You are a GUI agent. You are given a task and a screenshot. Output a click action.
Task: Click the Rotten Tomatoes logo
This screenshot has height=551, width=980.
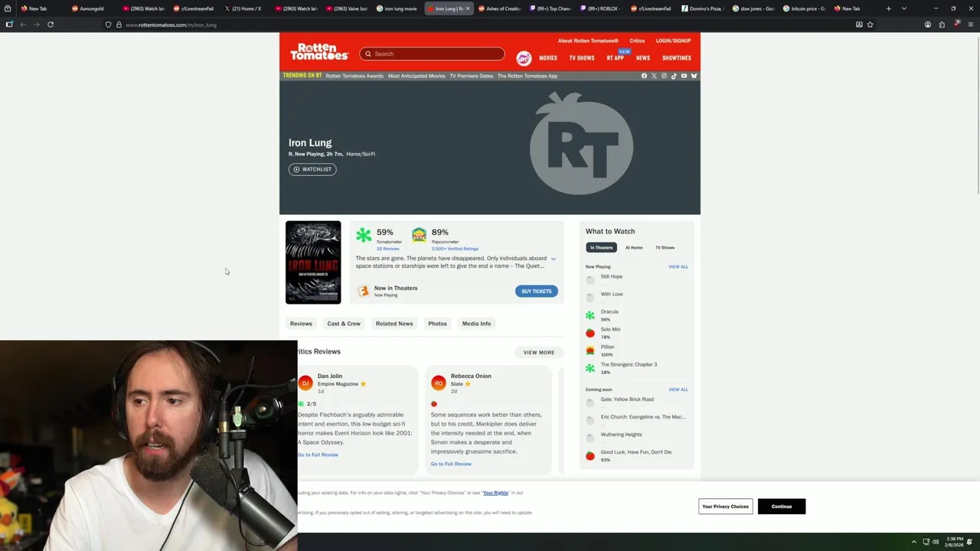click(x=319, y=52)
